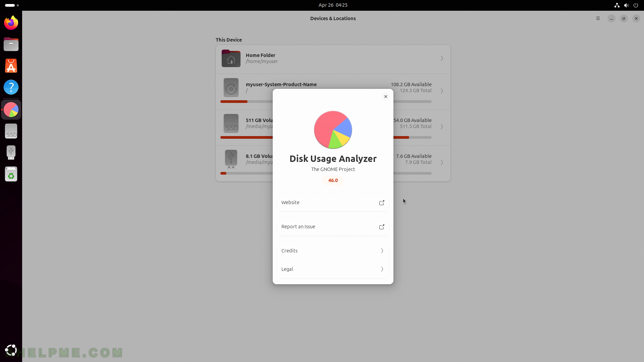Click the external link icon beside Website

382,202
